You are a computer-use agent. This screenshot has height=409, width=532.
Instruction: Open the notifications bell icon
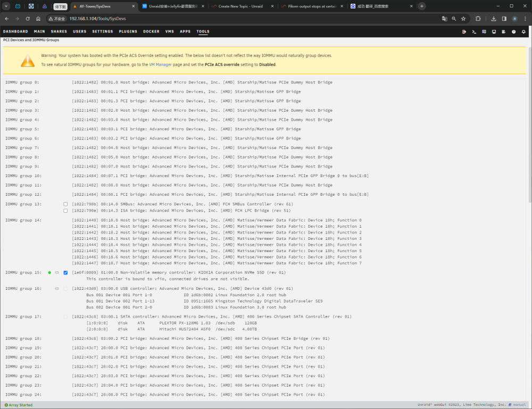(523, 31)
